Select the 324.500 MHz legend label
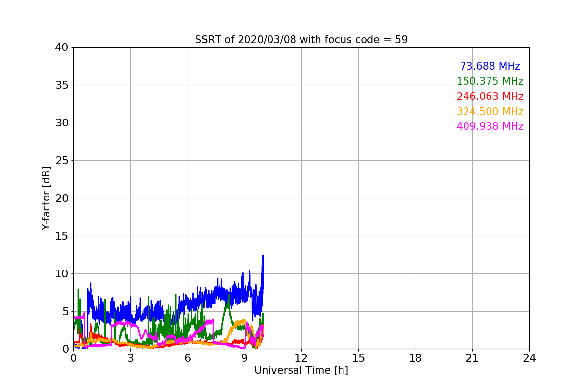The image size is (588, 392). pyautogui.click(x=490, y=112)
